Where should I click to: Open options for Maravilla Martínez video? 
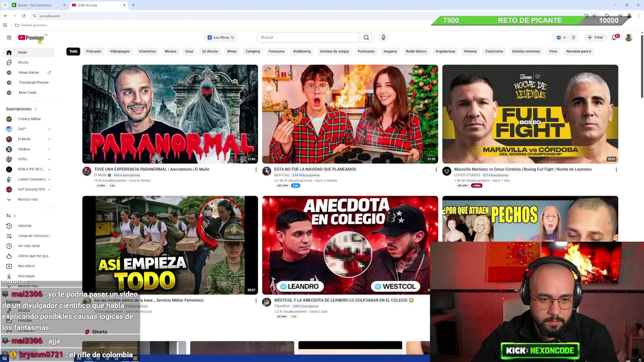click(x=616, y=170)
